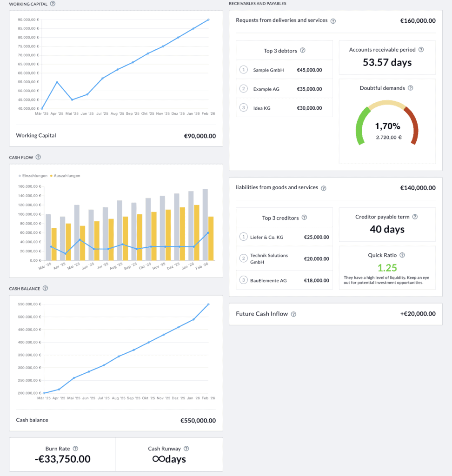Viewport: 452px width, 476px height.
Task: Click the €90,000.00 working capital value
Action: 200,136
